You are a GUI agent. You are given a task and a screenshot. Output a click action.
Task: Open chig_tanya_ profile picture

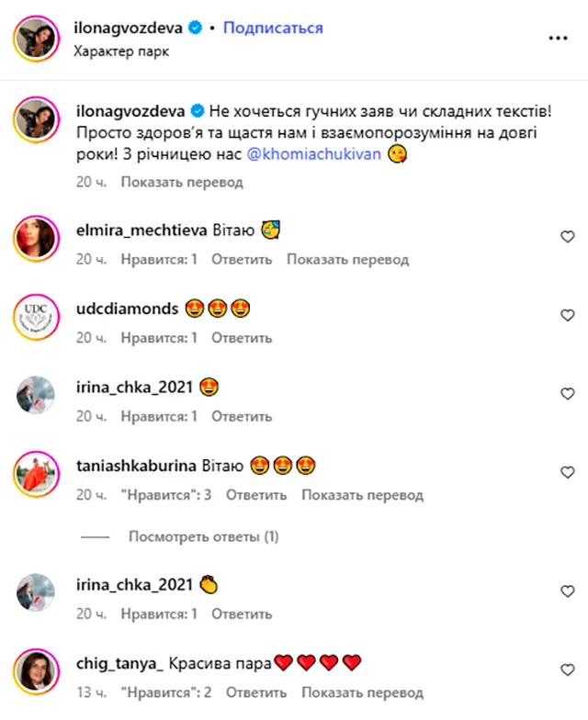37,671
